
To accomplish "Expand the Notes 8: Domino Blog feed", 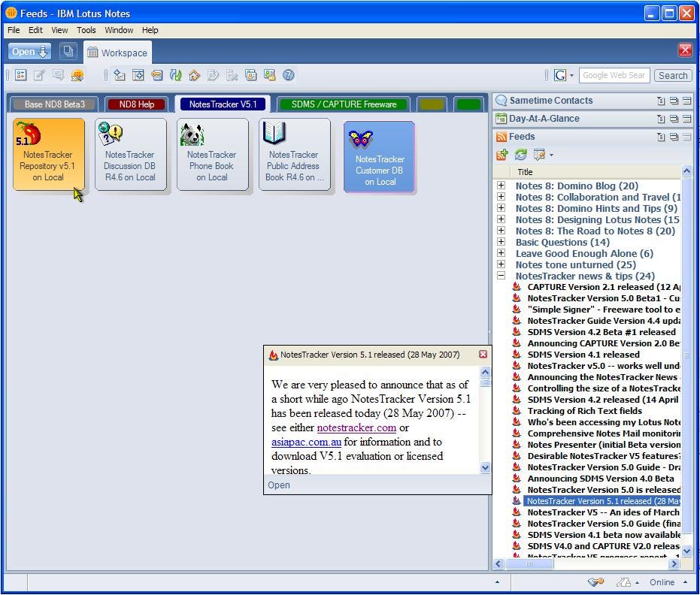I will pyautogui.click(x=502, y=185).
